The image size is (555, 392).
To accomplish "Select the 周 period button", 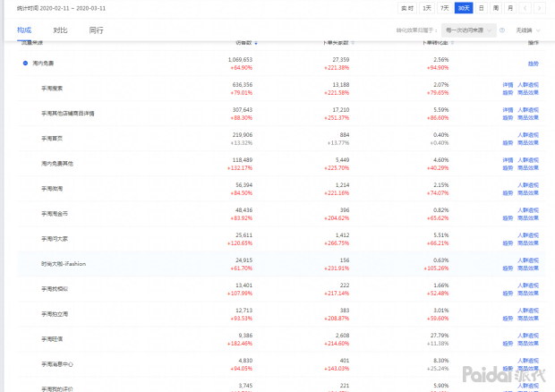I will (x=496, y=8).
